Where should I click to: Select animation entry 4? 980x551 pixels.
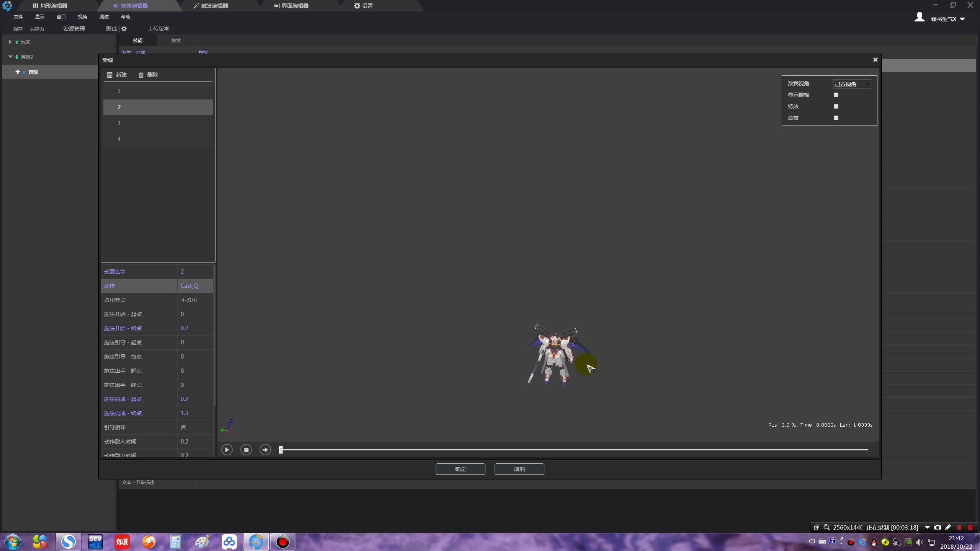[x=158, y=139]
